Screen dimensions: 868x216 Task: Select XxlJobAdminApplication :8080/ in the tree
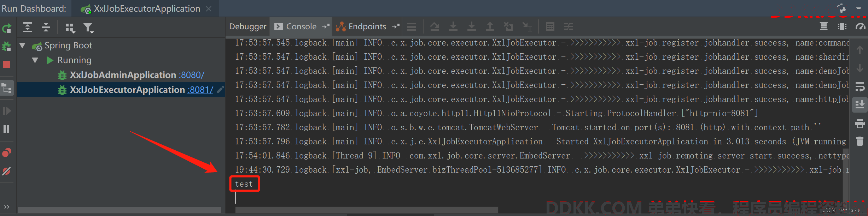click(x=137, y=75)
